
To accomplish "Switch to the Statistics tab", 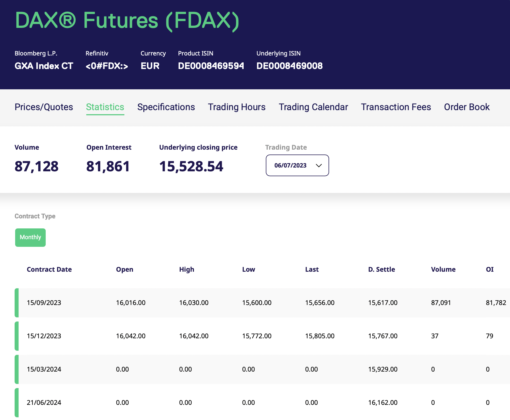I will tap(105, 107).
